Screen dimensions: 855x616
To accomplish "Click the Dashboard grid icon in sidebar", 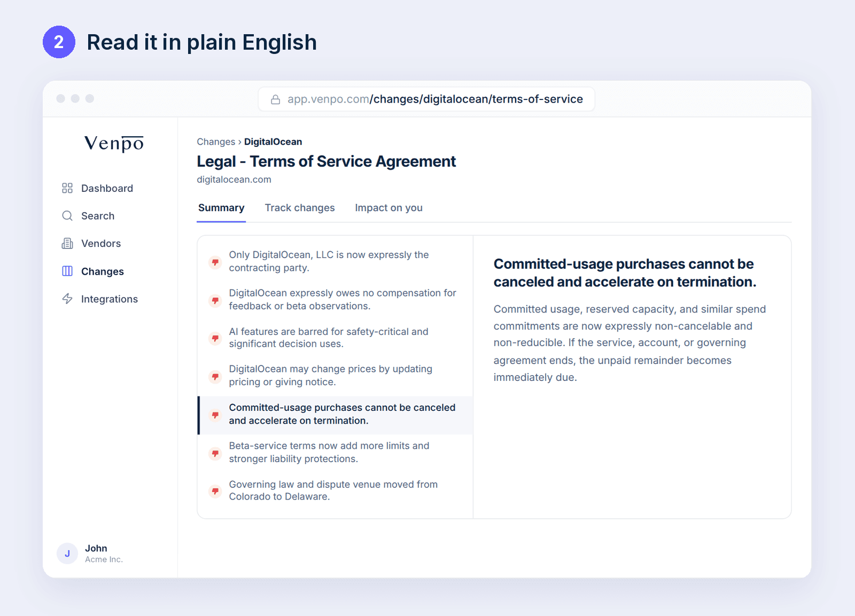I will pyautogui.click(x=67, y=188).
